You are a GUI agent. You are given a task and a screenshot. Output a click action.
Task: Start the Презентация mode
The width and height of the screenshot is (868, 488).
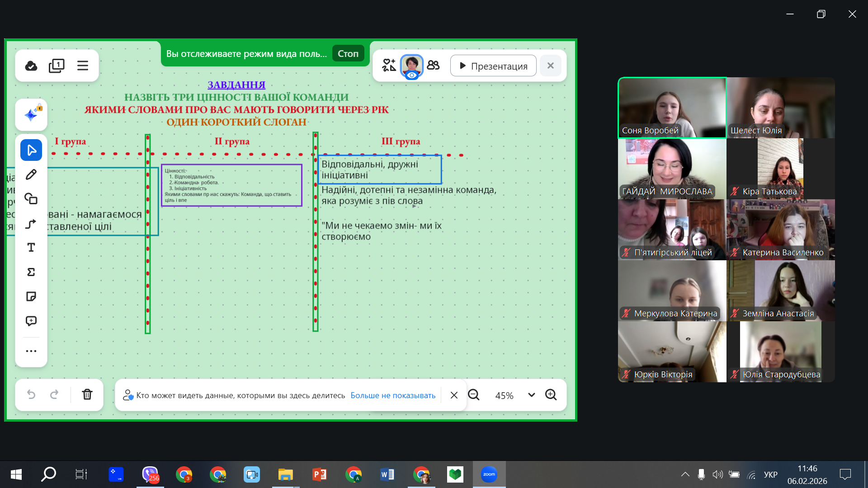point(493,66)
